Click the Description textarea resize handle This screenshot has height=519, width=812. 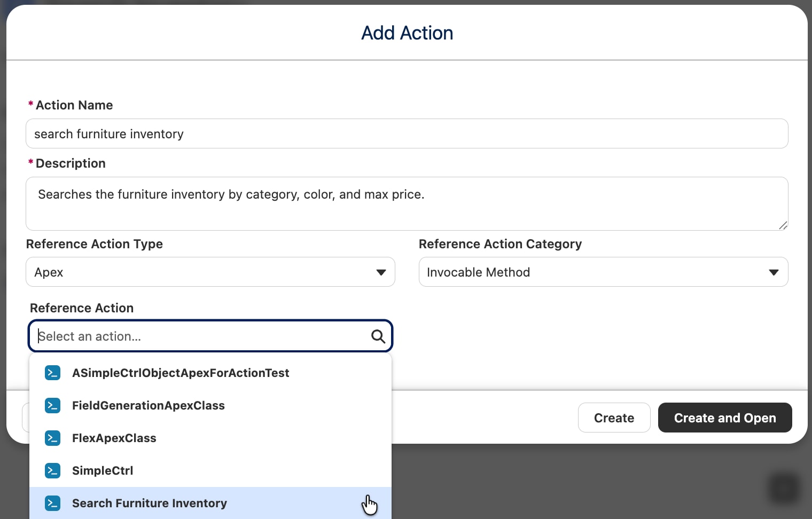(783, 225)
